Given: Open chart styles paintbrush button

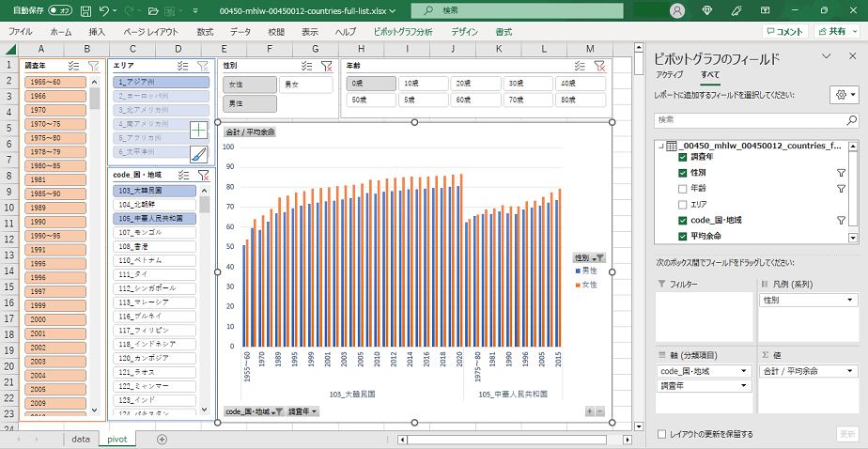Looking at the screenshot, I should pos(198,154).
